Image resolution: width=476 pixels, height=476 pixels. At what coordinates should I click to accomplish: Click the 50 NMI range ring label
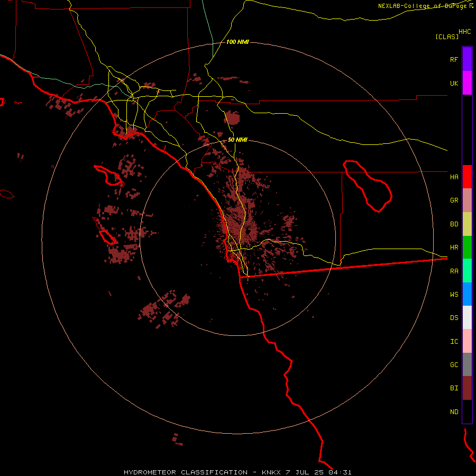click(x=237, y=140)
